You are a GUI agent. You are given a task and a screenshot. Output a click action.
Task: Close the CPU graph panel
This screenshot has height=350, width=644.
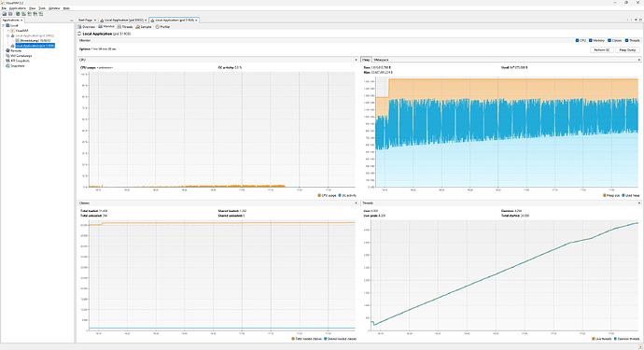pos(356,60)
